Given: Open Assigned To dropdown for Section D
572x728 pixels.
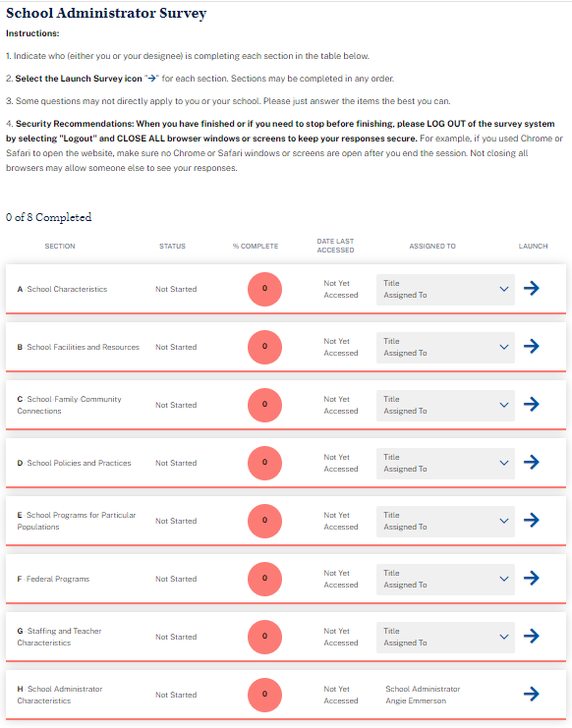Looking at the screenshot, I should pyautogui.click(x=445, y=464).
